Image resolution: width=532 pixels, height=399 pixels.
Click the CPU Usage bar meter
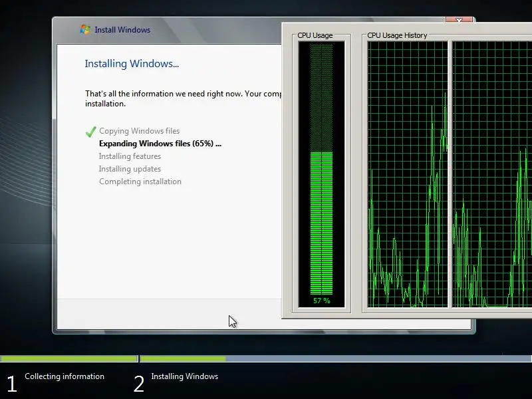point(321,174)
